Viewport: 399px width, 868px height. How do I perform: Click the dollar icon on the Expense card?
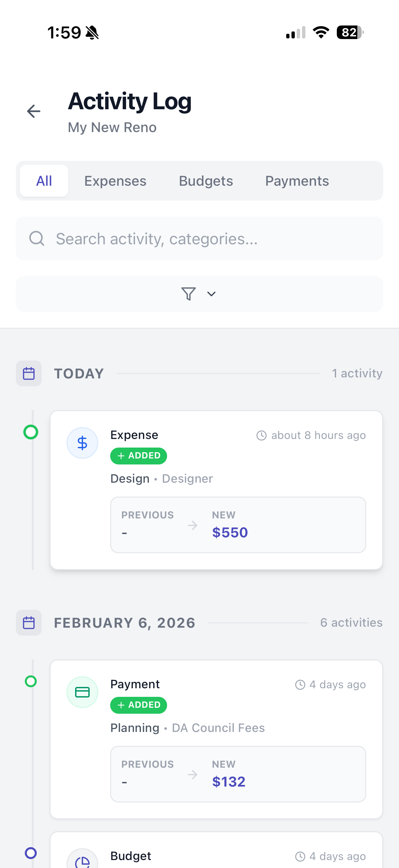pos(82,442)
